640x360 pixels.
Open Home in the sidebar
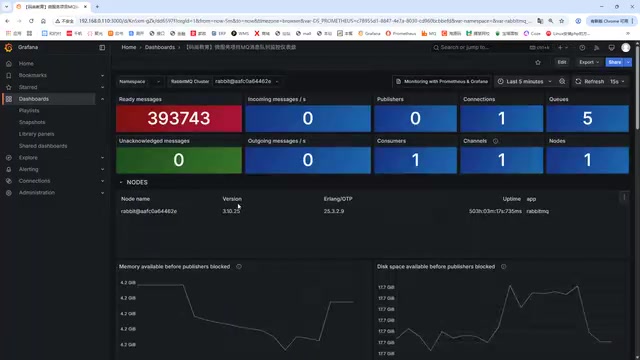(26, 64)
